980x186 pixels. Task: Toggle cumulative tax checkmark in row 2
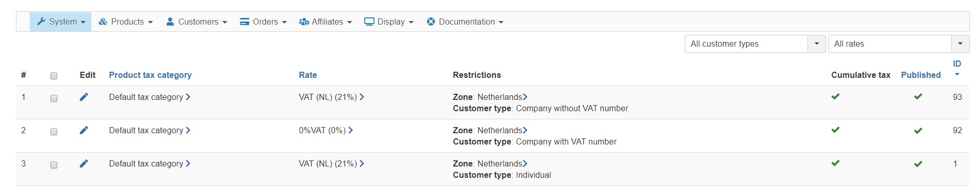tap(835, 130)
